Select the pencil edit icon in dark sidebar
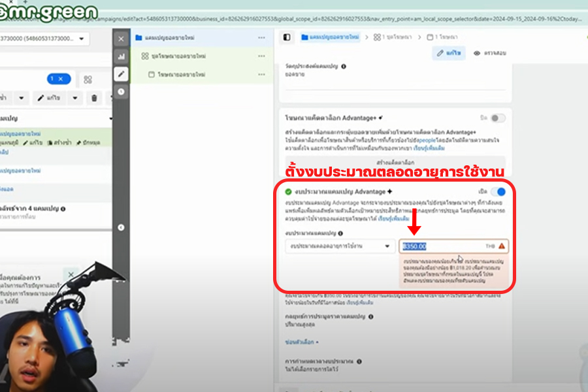588x392 pixels. (121, 74)
